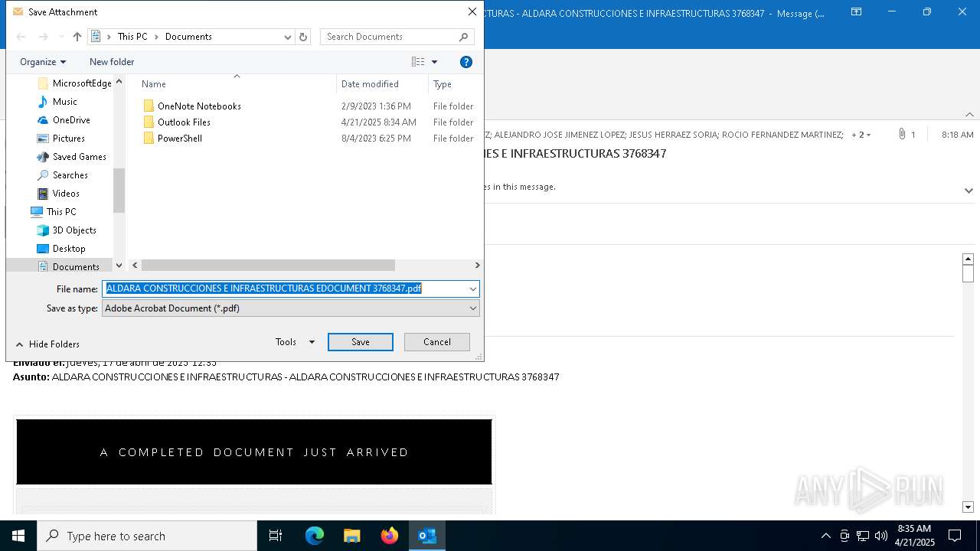
Task: Open the File name dropdown arrow
Action: tap(473, 289)
